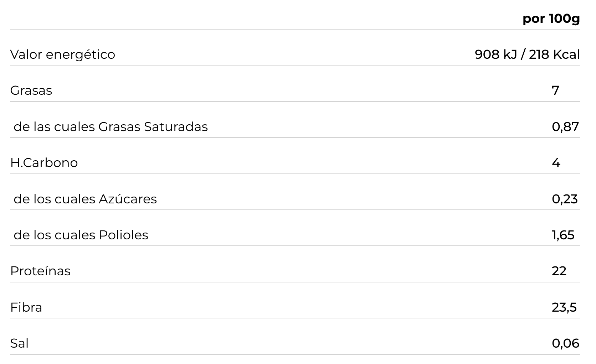The image size is (596, 364).
Task: Click the word "Saturadas" in the table
Action: [x=176, y=127]
